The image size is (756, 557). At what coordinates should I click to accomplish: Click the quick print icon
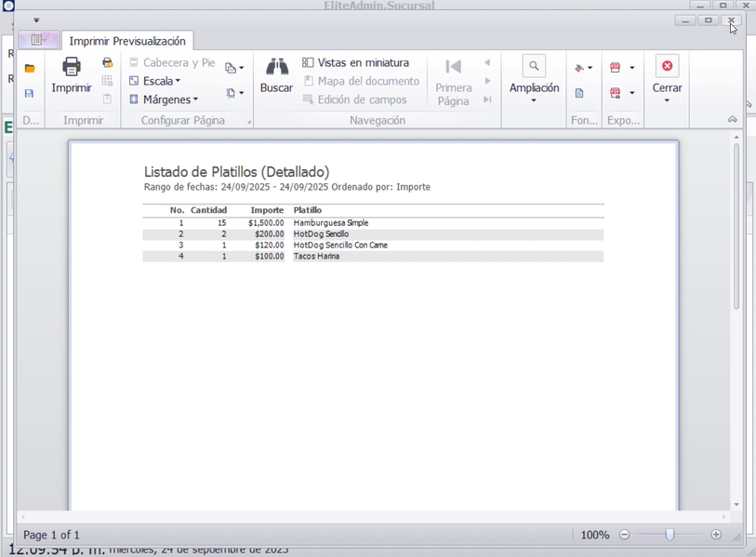[x=107, y=63]
